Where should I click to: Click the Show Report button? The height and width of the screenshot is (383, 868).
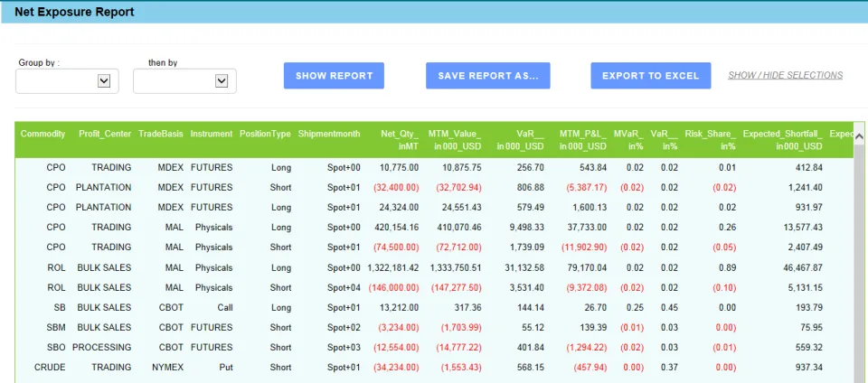(334, 76)
